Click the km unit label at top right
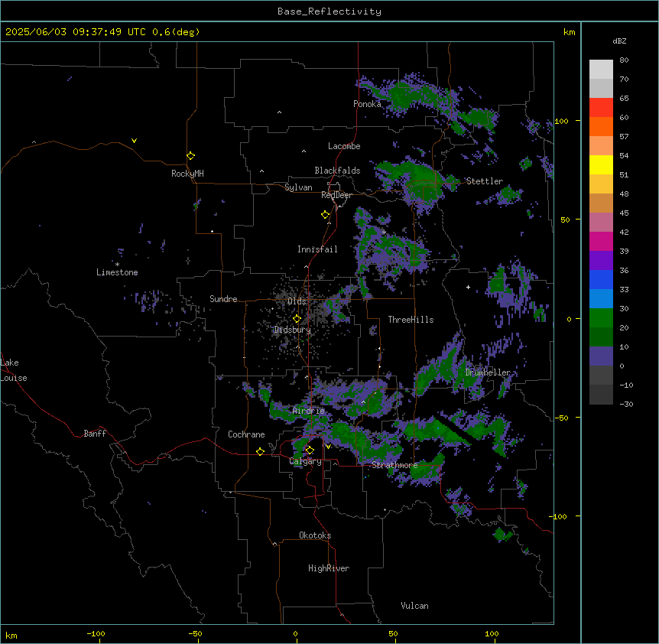Screen dimensions: 659x644 coord(570,32)
